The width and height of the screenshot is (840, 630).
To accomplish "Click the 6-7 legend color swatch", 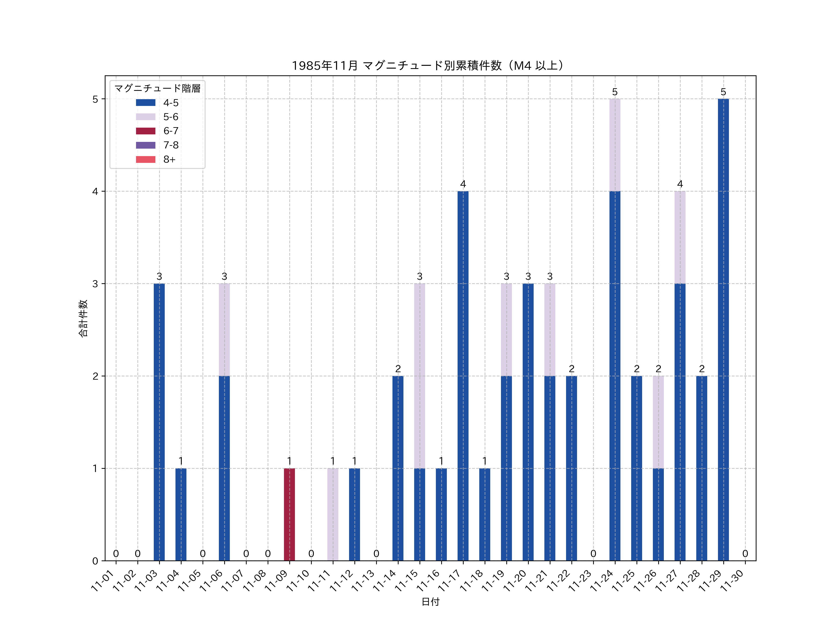I will point(145,131).
